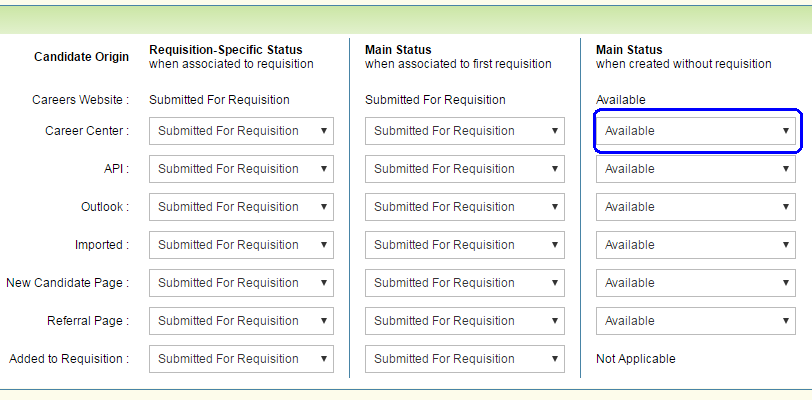Expand Referral Page requisition-specific status dropdown
Image resolution: width=812 pixels, height=400 pixels.
point(241,321)
